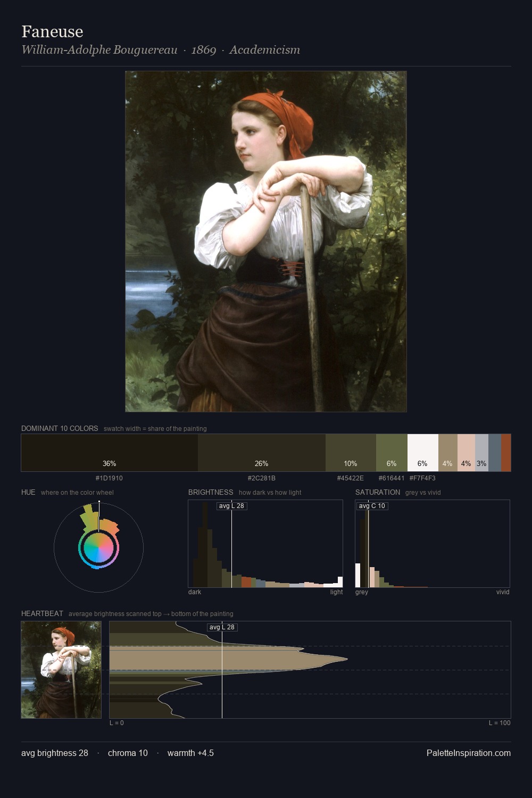Click the #616441 hex label
This screenshot has height=798, width=532.
click(x=392, y=478)
